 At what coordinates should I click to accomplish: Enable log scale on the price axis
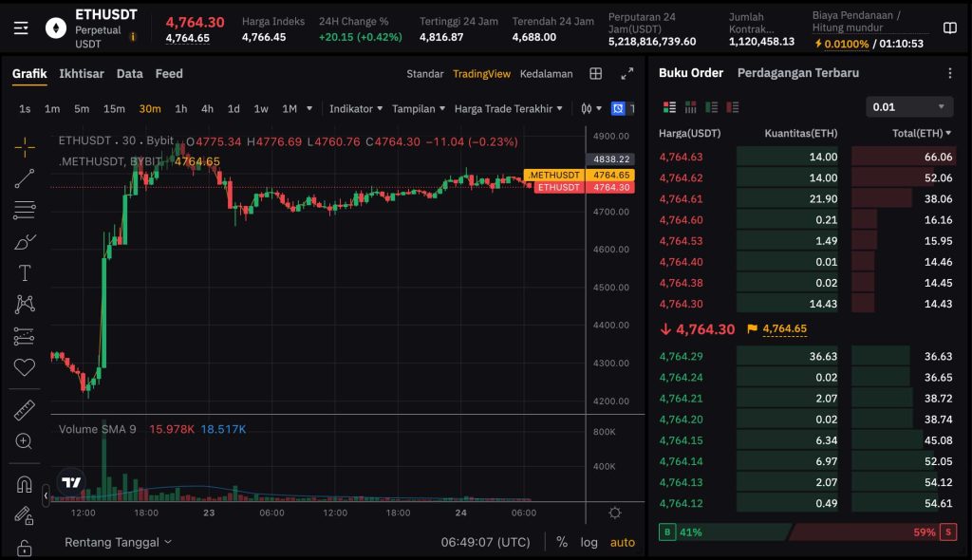click(x=589, y=542)
